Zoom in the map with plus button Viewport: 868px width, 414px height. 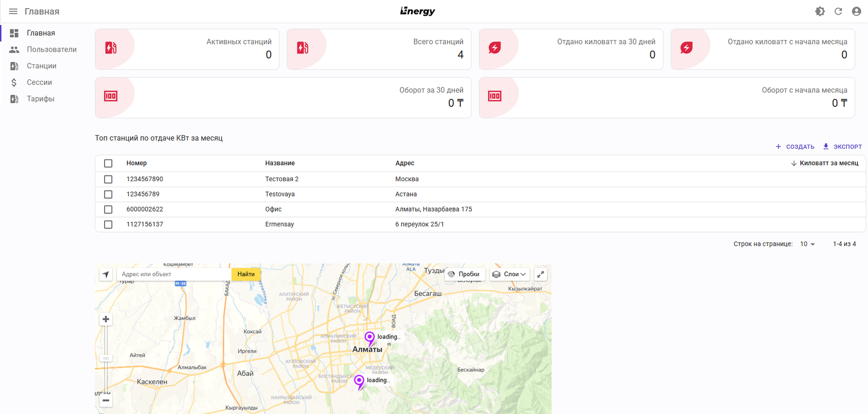[106, 319]
